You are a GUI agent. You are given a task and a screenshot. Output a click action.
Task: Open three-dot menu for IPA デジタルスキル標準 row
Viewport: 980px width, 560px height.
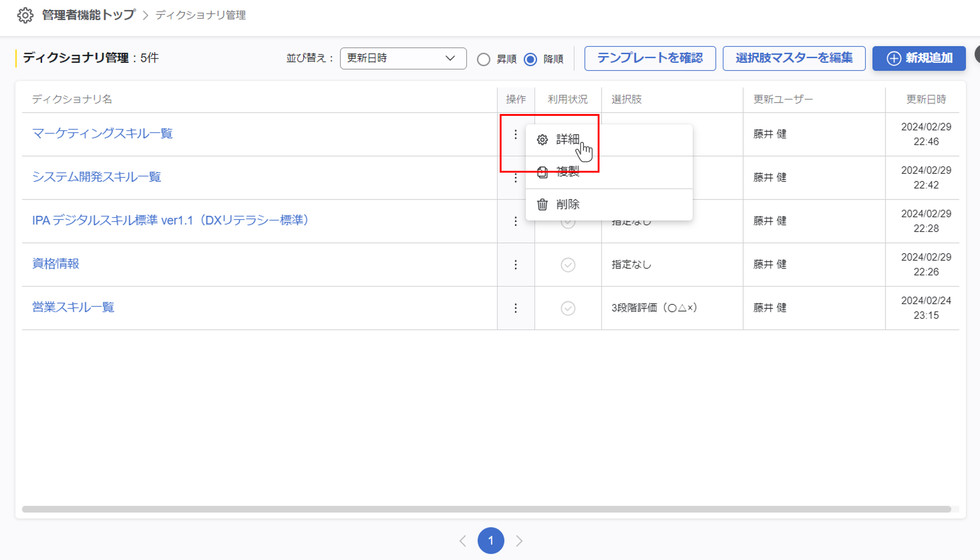click(516, 221)
